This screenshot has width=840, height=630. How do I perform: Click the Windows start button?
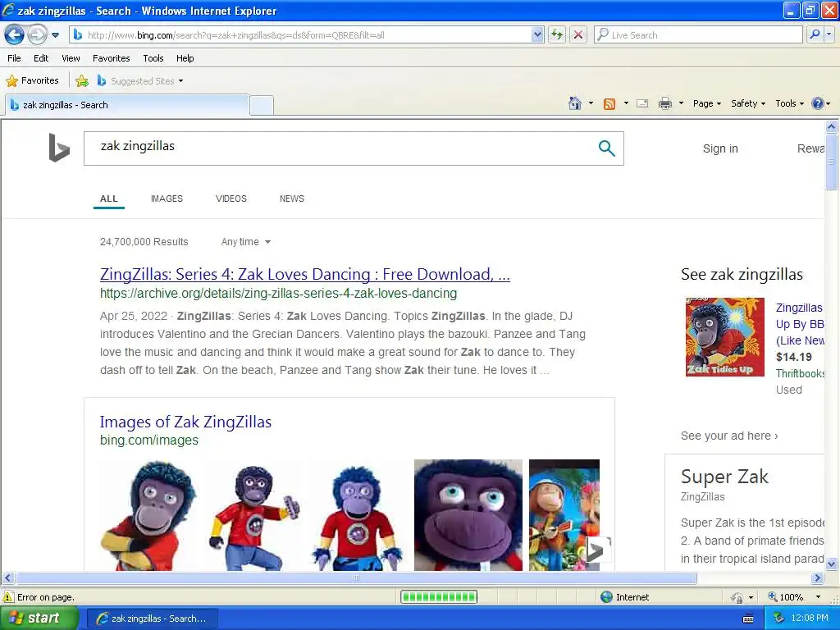point(39,619)
